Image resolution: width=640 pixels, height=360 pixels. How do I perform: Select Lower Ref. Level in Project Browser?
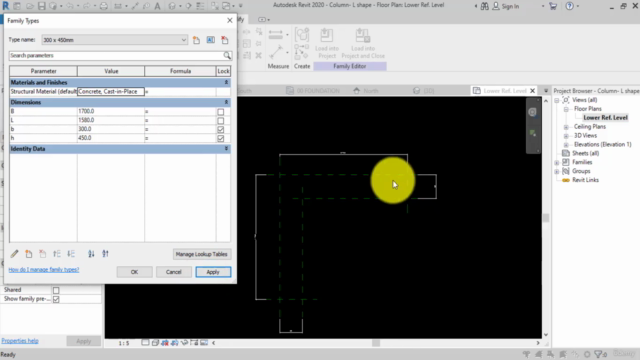click(605, 118)
